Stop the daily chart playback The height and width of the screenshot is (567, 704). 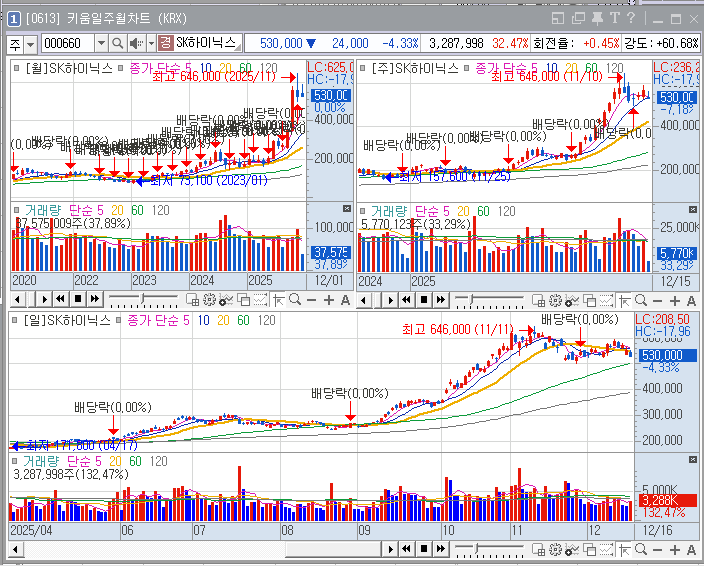pyautogui.click(x=423, y=549)
